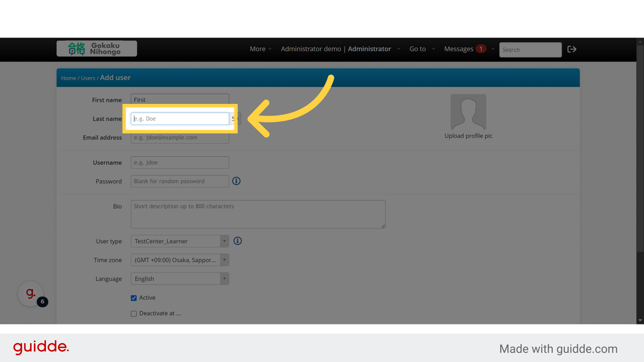
Task: Click the Search input box
Action: point(530,50)
